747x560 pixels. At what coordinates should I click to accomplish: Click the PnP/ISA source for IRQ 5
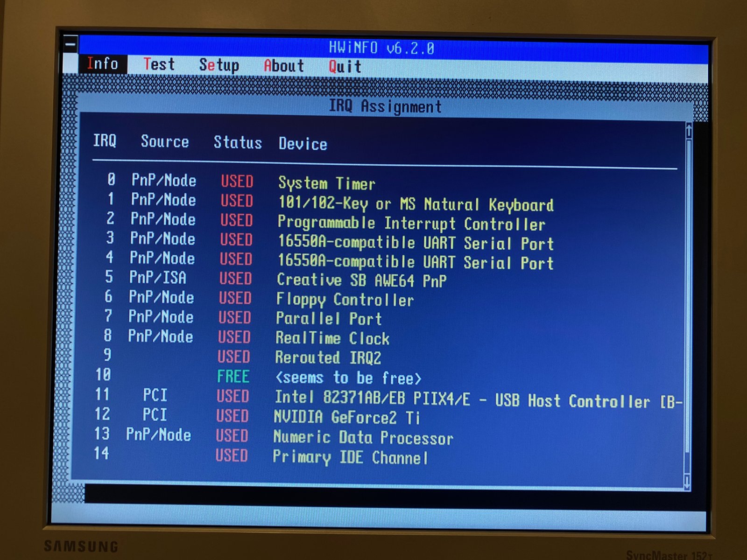tap(158, 278)
